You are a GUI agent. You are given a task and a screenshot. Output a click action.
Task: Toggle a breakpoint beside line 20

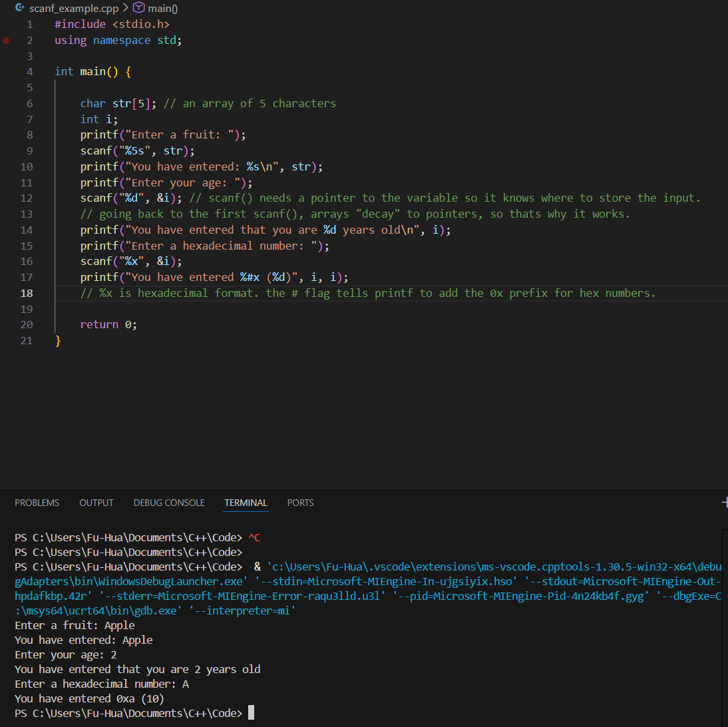click(6, 325)
